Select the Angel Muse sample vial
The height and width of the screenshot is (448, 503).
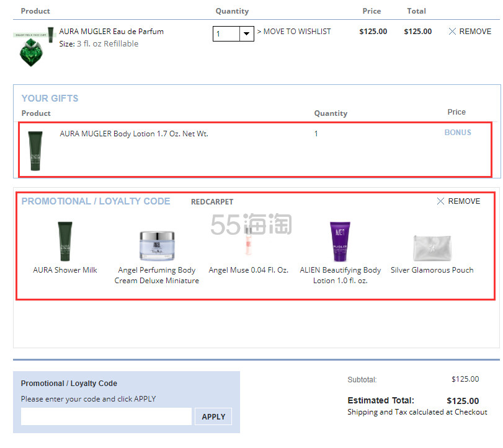248,242
